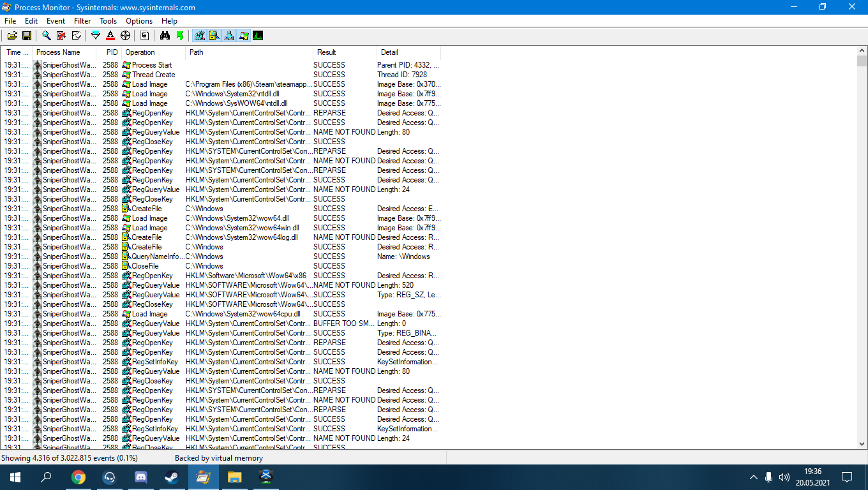This screenshot has height=490, width=868.
Task: Toggle Show Registry Activity
Action: tap(199, 36)
